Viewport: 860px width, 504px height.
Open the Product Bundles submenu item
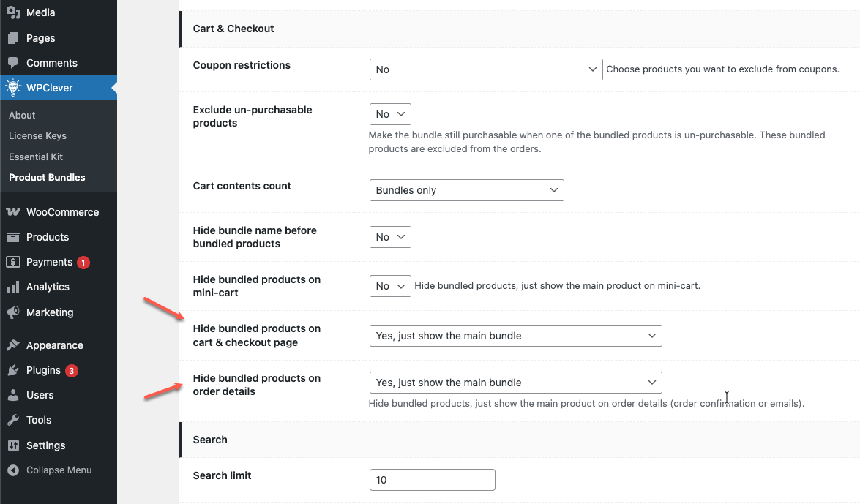[x=47, y=177]
